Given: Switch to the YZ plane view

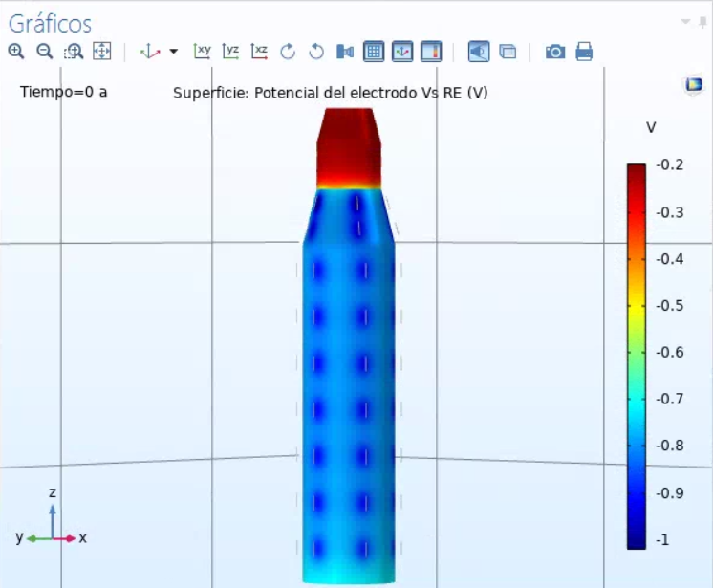Looking at the screenshot, I should [230, 52].
